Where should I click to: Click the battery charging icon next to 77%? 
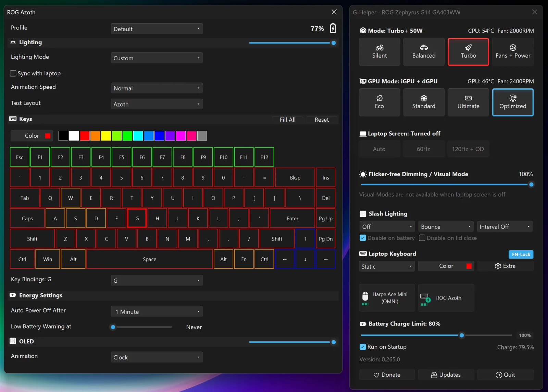[333, 28]
